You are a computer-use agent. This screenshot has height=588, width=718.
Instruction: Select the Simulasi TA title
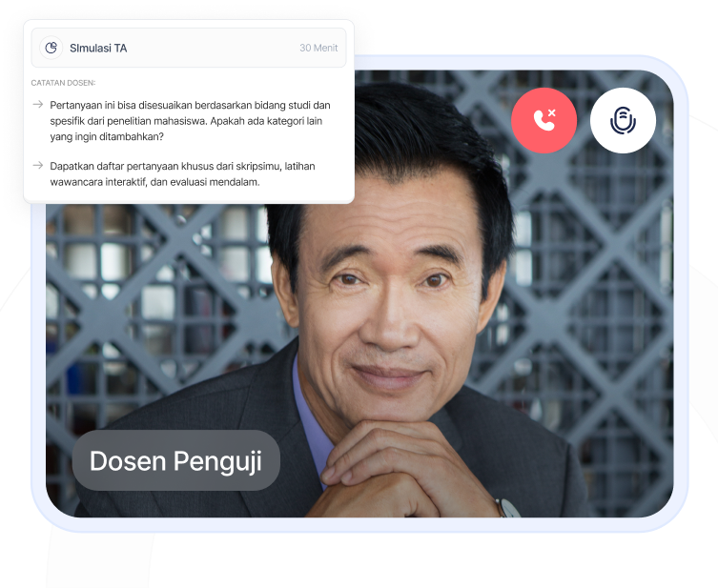[x=98, y=48]
